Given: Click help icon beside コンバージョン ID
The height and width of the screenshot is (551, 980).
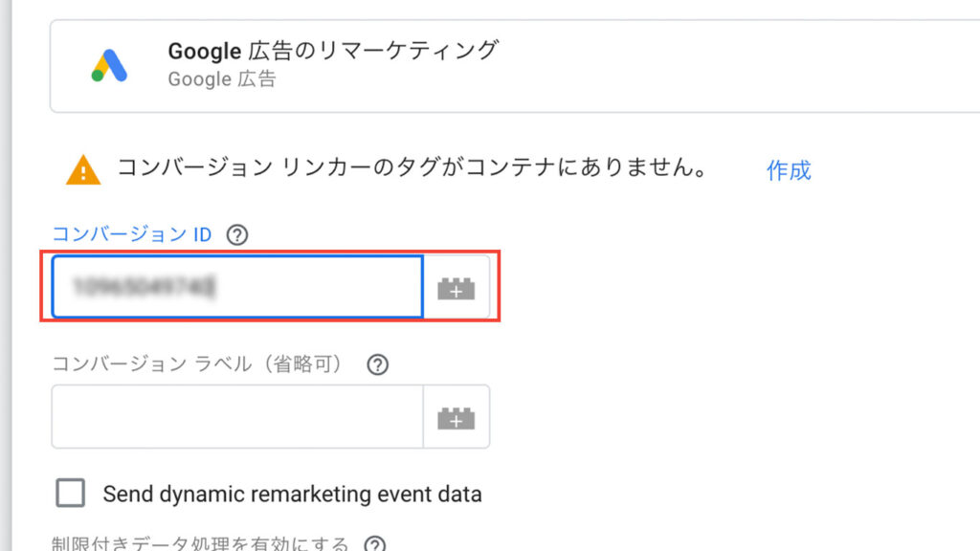Looking at the screenshot, I should [x=237, y=235].
